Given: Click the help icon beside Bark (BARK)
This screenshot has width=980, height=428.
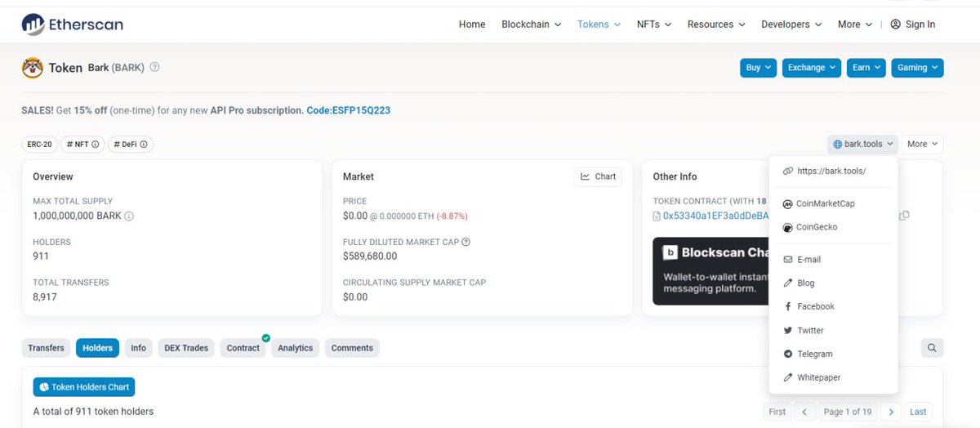Looking at the screenshot, I should pyautogui.click(x=154, y=67).
